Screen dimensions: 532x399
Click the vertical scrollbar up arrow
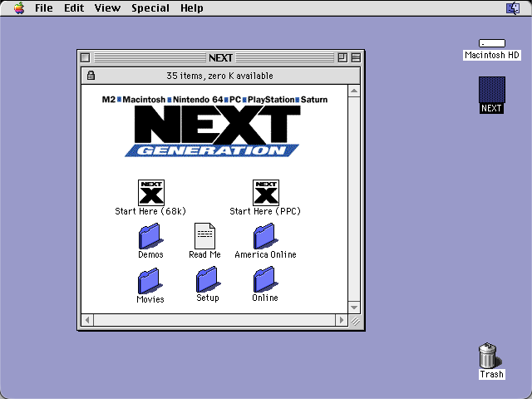(x=354, y=91)
